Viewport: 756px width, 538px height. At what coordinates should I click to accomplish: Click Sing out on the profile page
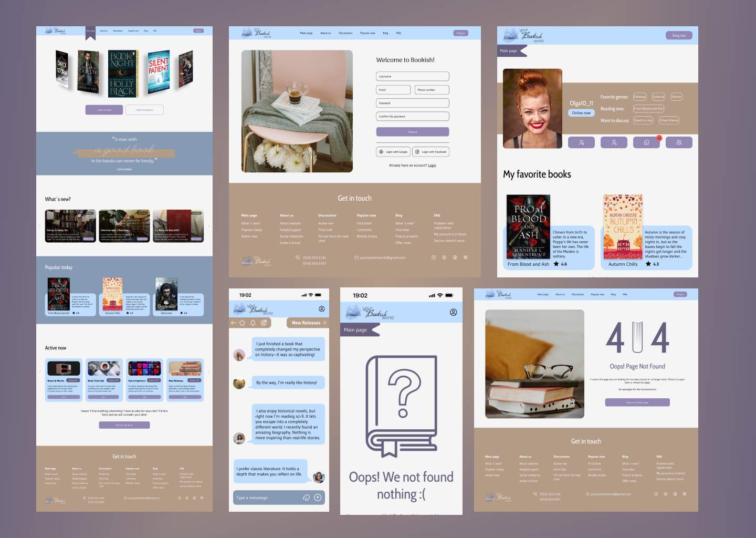[679, 35]
